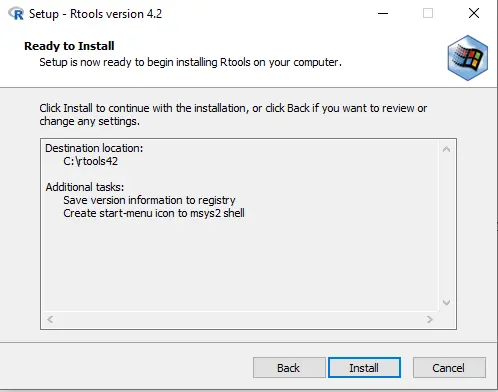
Task: Click the summary box scroll-left arrow
Action: tap(50, 319)
